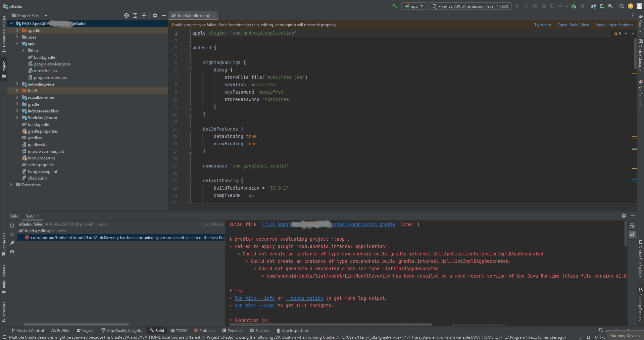Click the Select Opened File target icon
Screen dimensions: 644x340
[x=127, y=15]
